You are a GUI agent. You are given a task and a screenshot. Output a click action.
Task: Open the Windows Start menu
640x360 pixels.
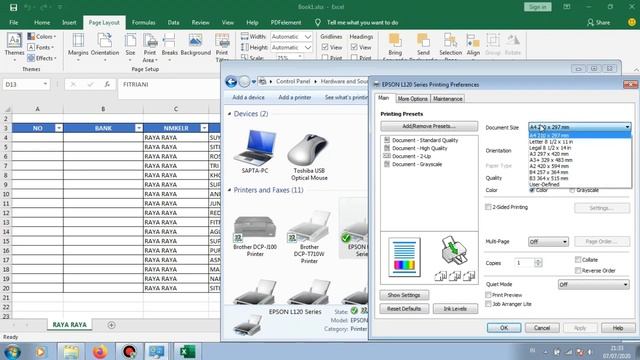coord(12,351)
